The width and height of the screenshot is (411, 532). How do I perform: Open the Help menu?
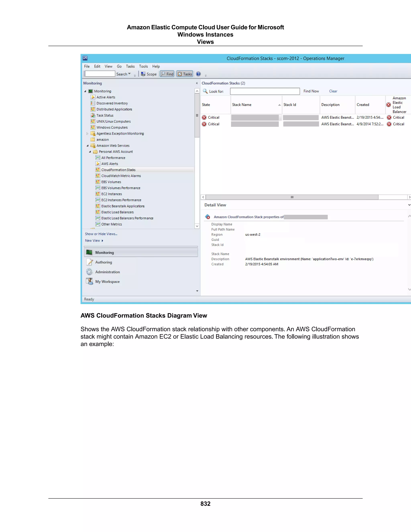click(x=156, y=66)
